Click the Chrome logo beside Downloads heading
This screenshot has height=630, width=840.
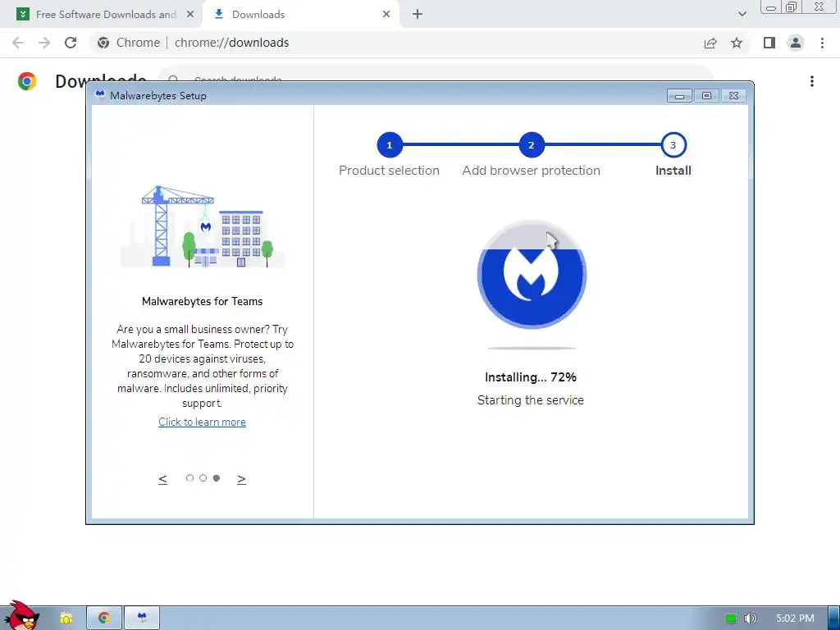click(27, 81)
